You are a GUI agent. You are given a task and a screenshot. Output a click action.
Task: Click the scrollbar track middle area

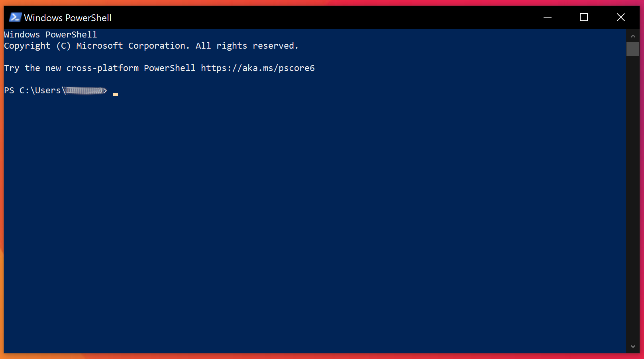633,191
